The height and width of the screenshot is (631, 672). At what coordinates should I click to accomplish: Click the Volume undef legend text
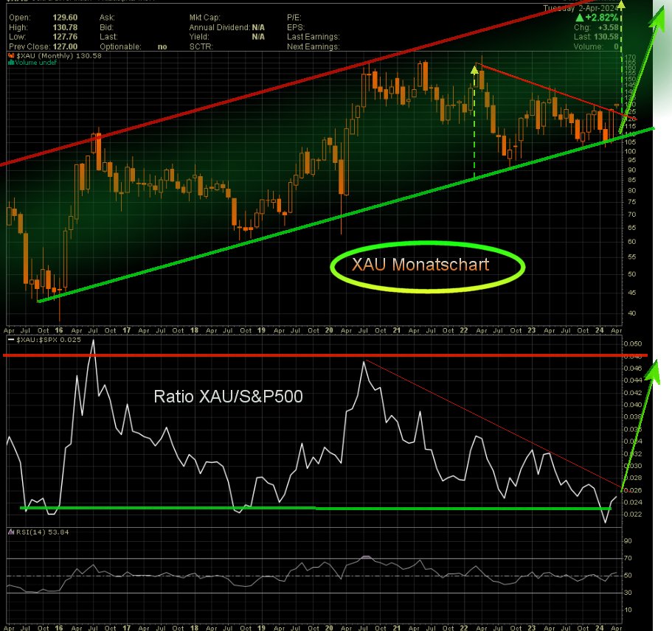pyautogui.click(x=35, y=63)
